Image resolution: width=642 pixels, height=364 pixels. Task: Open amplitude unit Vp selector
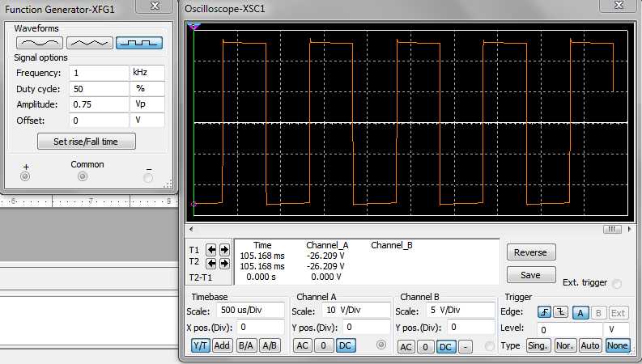point(147,104)
